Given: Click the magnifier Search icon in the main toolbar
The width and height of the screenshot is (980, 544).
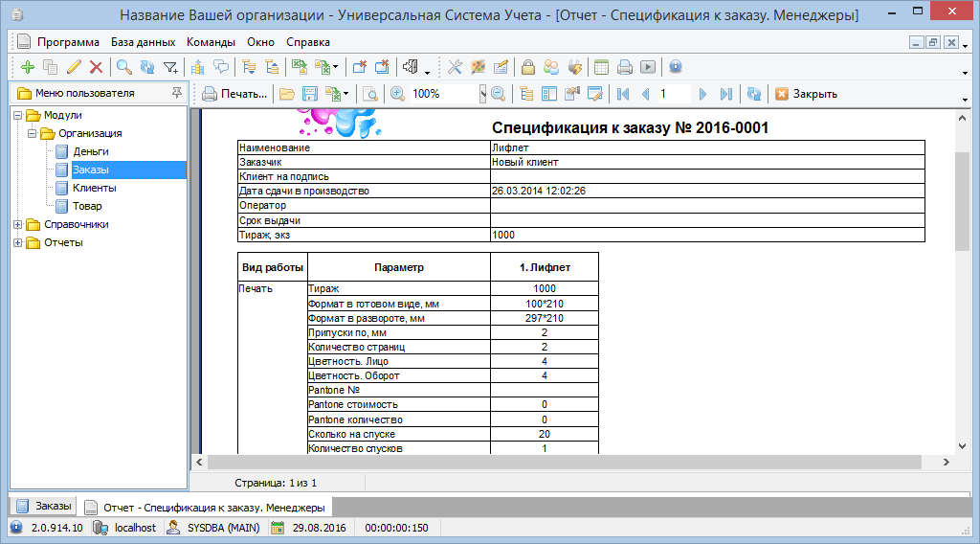Looking at the screenshot, I should pyautogui.click(x=123, y=67).
